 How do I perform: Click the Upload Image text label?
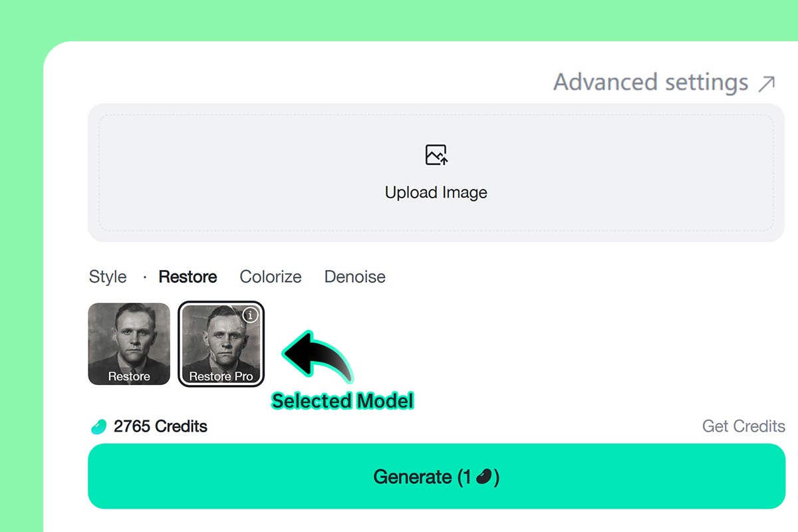436,193
